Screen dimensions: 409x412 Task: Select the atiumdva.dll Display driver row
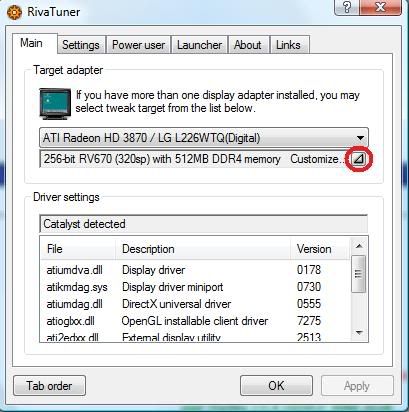[x=195, y=270]
